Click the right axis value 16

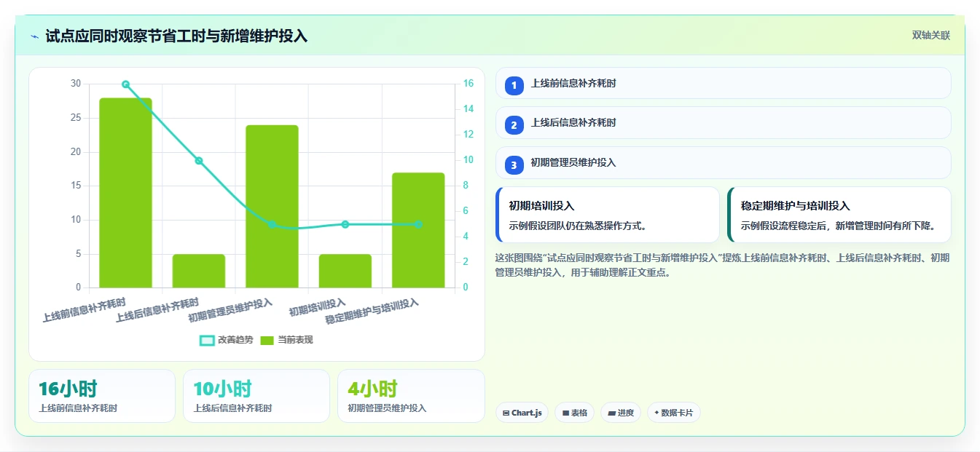[469, 84]
